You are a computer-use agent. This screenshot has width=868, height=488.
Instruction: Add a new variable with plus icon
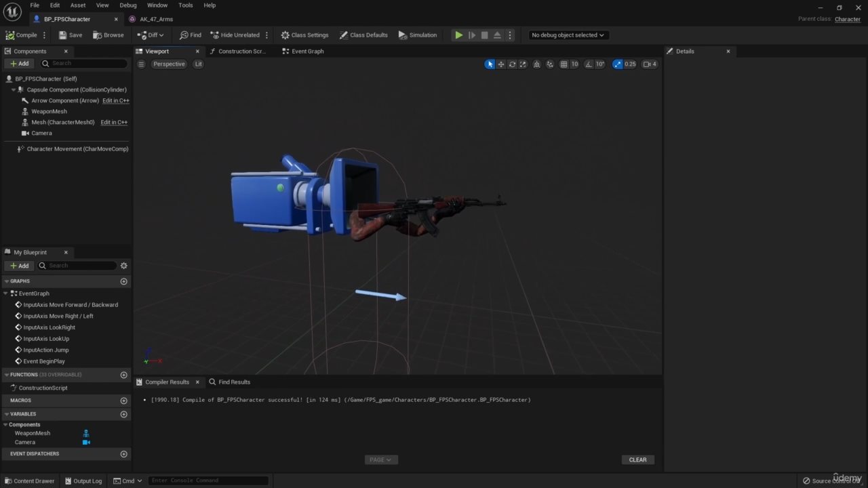pos(123,414)
